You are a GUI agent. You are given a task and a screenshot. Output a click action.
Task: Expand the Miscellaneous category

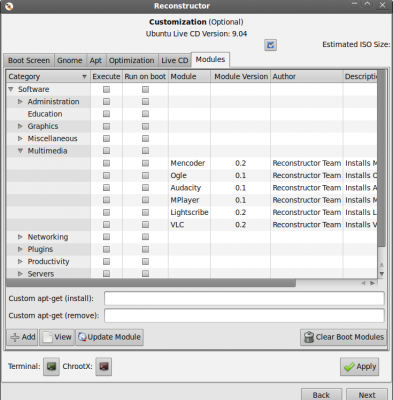pos(20,138)
